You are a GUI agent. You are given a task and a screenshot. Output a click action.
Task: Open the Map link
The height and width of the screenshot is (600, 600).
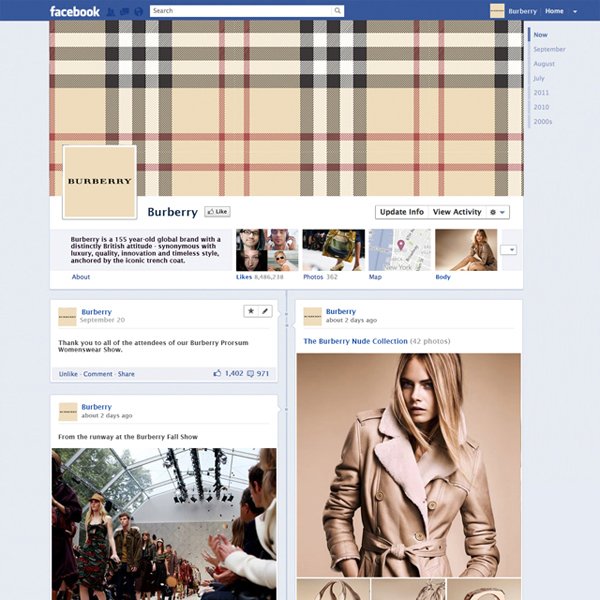point(375,277)
